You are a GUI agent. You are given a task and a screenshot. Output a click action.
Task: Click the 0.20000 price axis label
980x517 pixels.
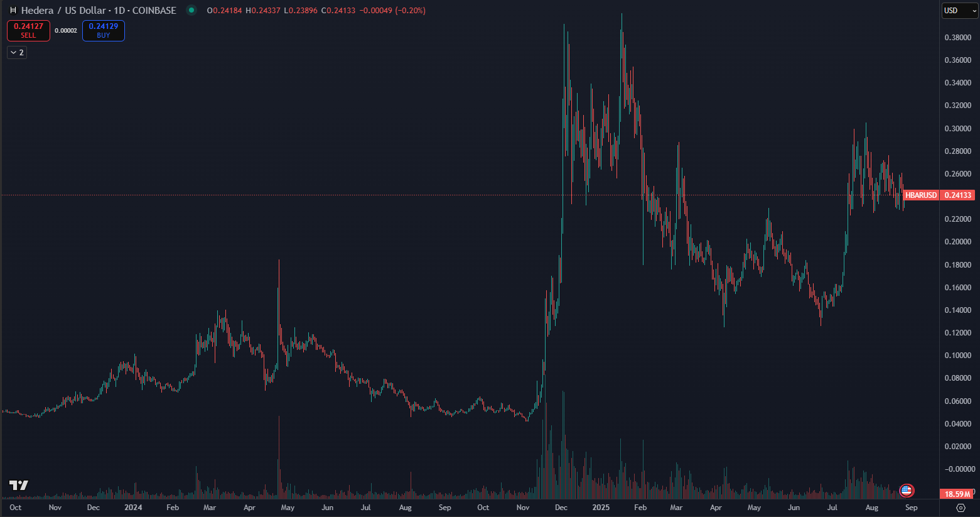(958, 242)
